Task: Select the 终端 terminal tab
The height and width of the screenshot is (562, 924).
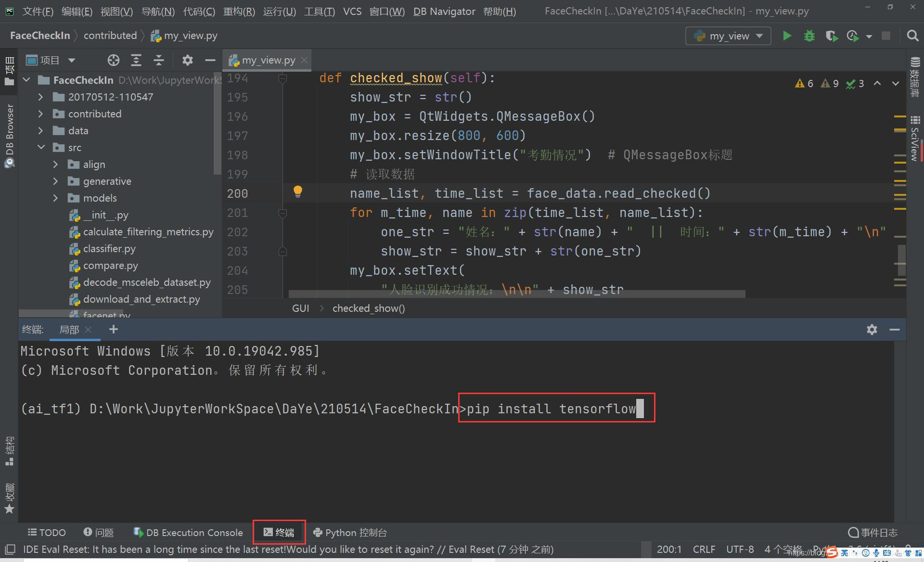Action: (x=279, y=532)
